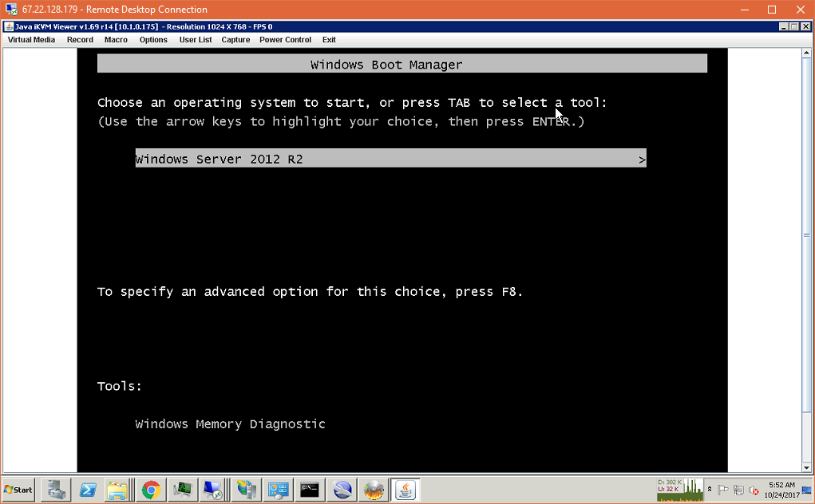The width and height of the screenshot is (815, 504).
Task: Click the network connection tray icon
Action: pyautogui.click(x=738, y=490)
